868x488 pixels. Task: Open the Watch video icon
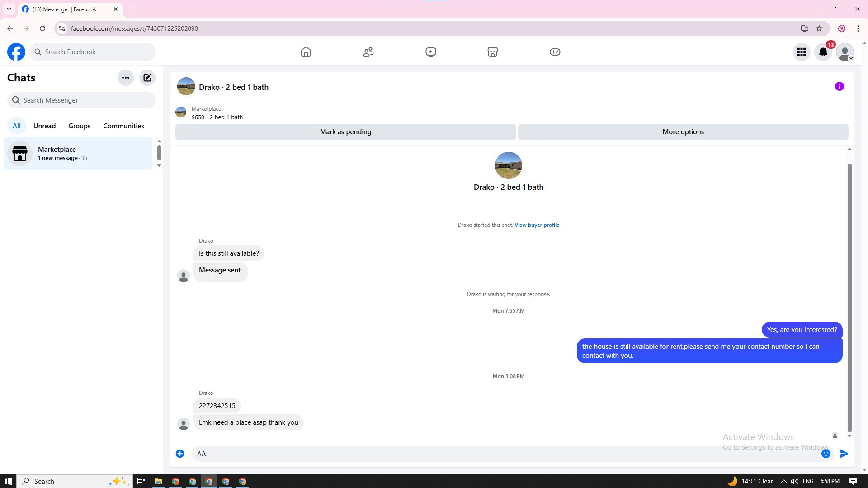[431, 52]
